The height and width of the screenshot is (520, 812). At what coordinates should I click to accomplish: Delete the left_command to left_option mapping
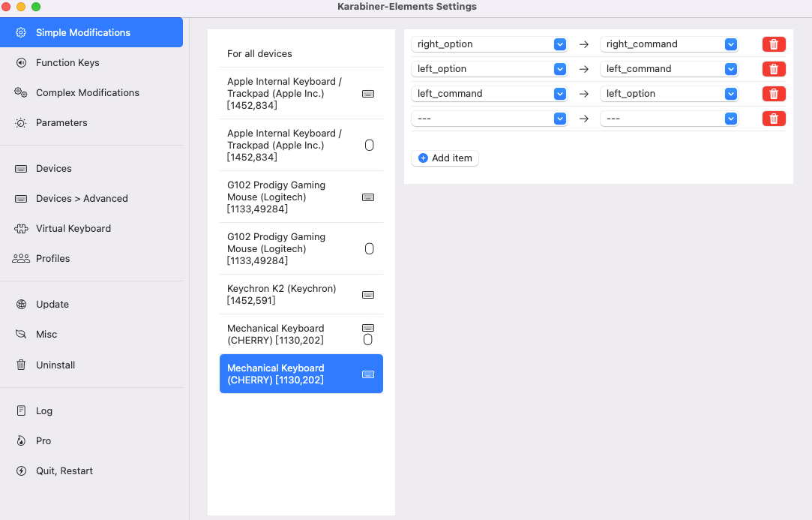point(774,94)
